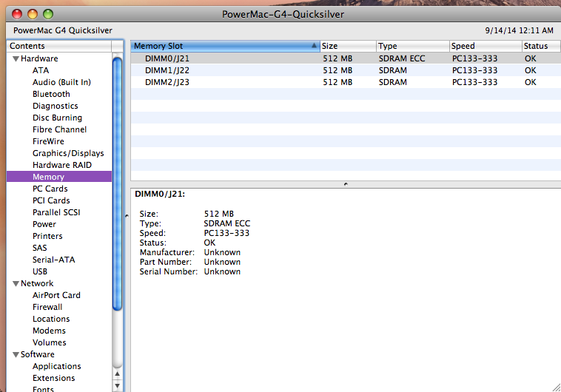Open Audio (Built In) section
Image resolution: width=561 pixels, height=392 pixels.
(61, 82)
